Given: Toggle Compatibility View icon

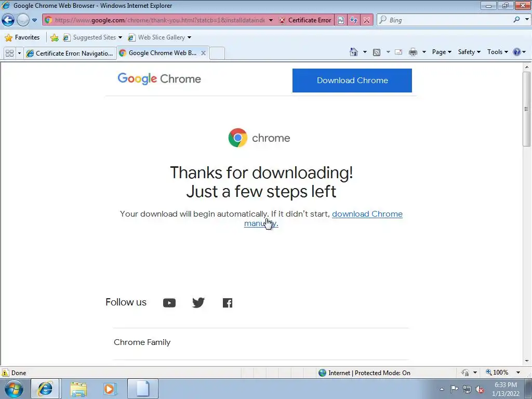Looking at the screenshot, I should 341,20.
